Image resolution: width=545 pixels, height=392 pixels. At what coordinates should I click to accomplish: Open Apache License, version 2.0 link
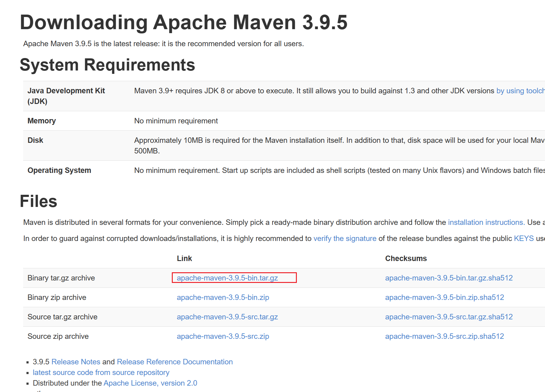[x=150, y=383]
